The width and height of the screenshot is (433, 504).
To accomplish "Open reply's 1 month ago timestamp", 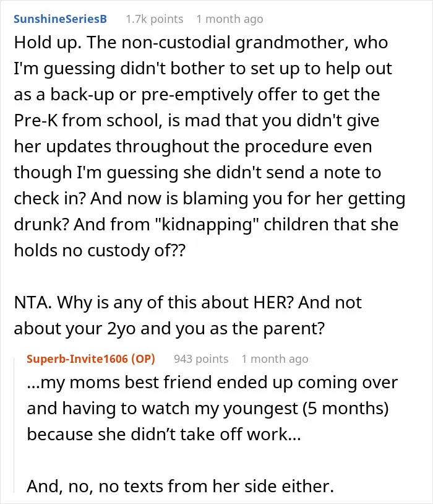I will (275, 358).
